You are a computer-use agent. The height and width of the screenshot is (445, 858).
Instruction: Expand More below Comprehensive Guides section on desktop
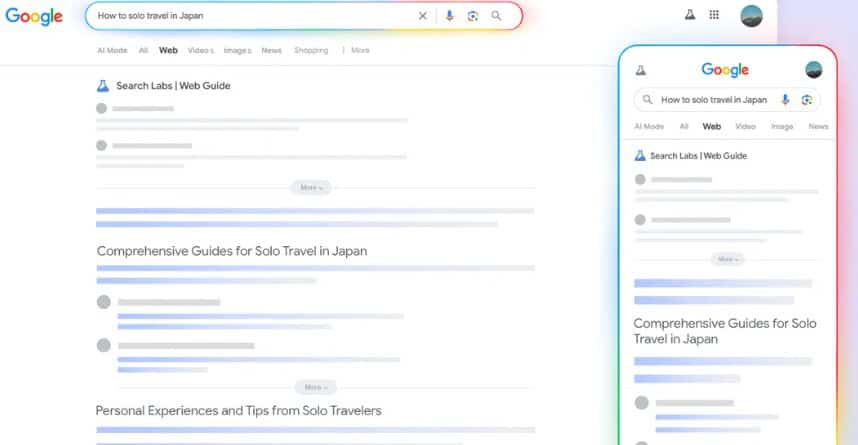[315, 387]
